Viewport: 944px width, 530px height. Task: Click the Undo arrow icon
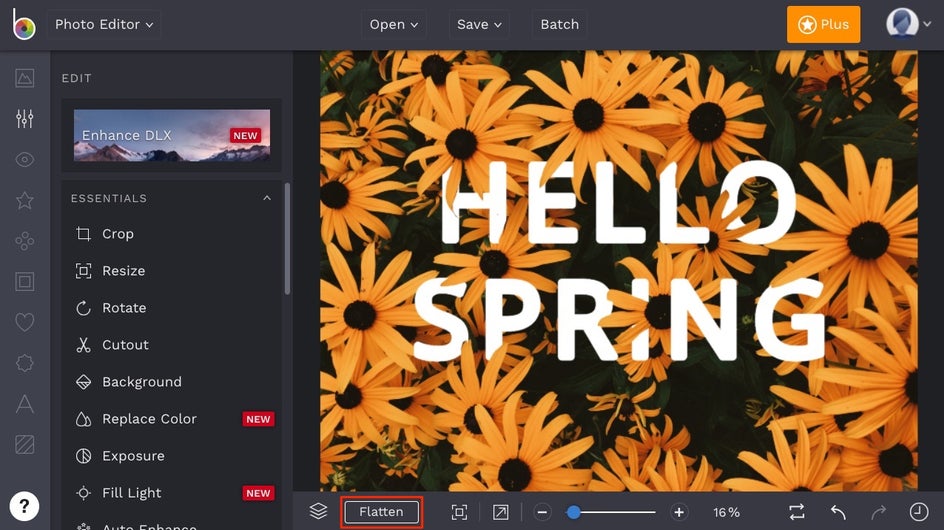pos(838,512)
